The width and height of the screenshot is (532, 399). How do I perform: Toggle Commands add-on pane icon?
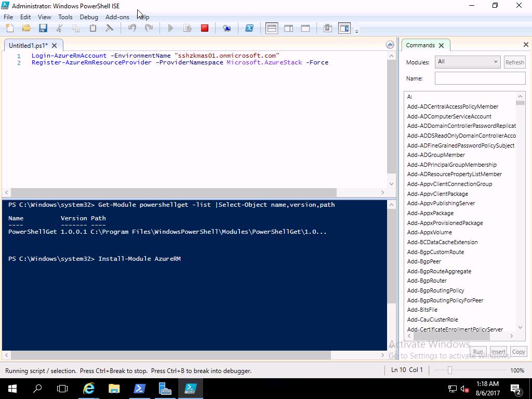pyautogui.click(x=344, y=28)
